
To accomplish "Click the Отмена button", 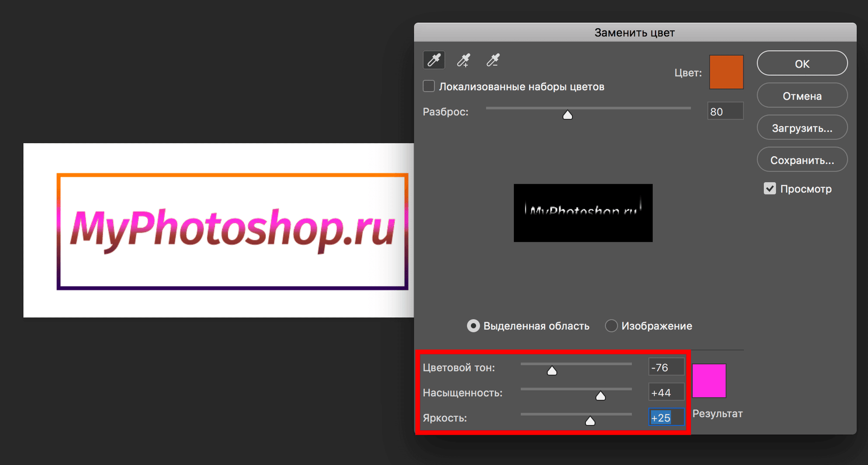I will (802, 96).
